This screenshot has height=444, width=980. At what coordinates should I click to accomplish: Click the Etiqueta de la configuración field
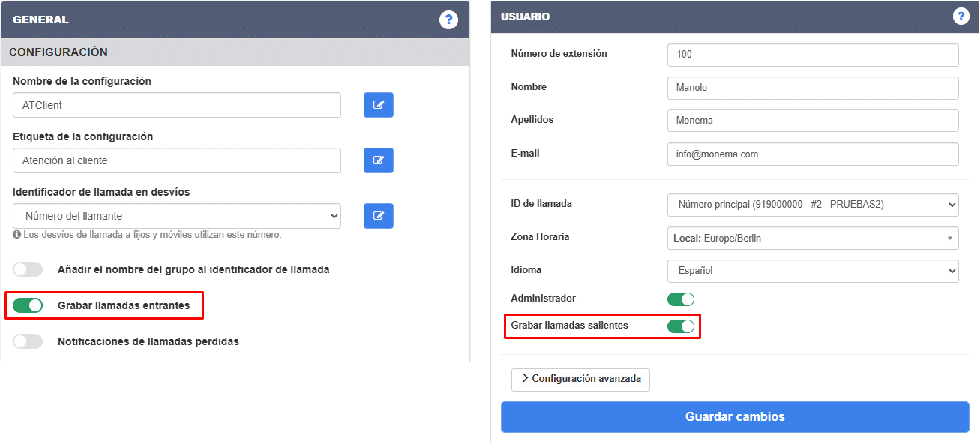click(177, 160)
